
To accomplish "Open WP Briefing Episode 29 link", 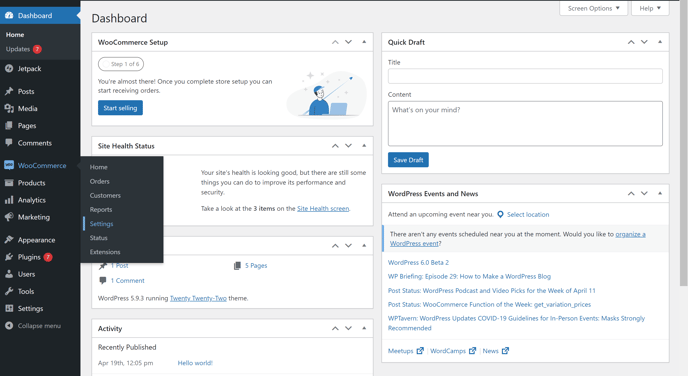I will (469, 276).
